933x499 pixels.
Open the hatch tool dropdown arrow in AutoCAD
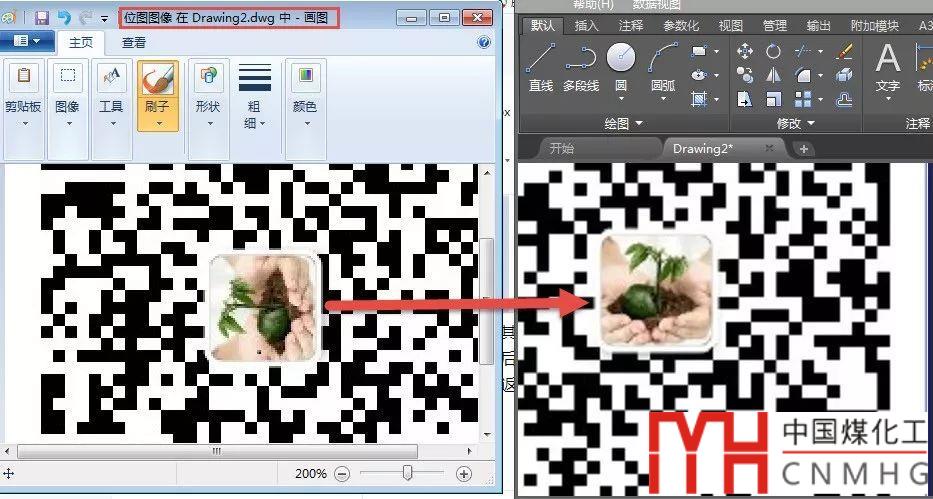(x=716, y=99)
